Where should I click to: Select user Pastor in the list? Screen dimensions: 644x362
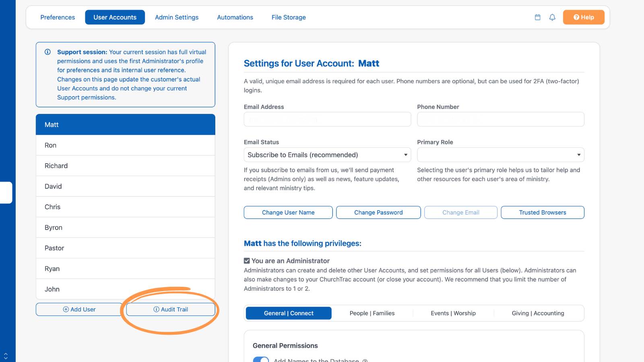point(126,248)
